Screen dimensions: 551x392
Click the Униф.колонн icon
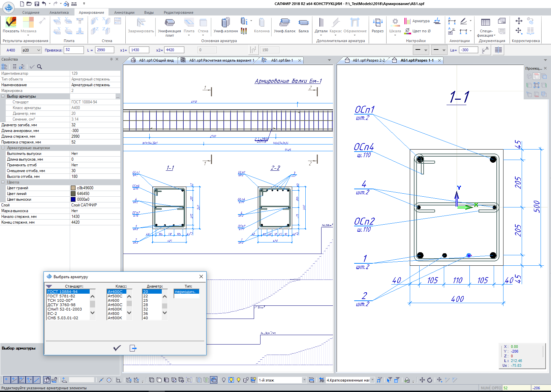pyautogui.click(x=225, y=23)
